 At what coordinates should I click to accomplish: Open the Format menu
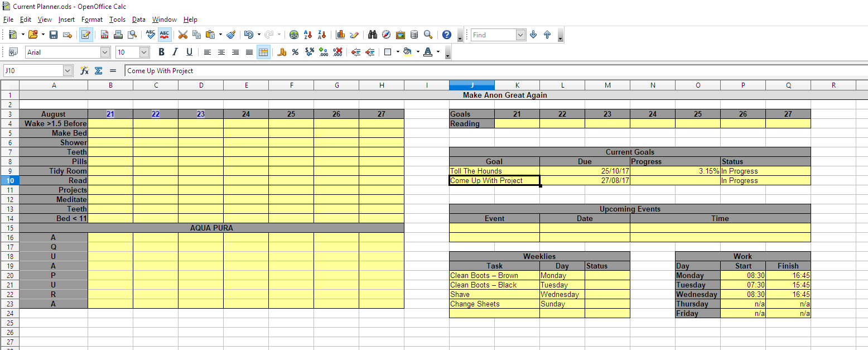[x=92, y=20]
